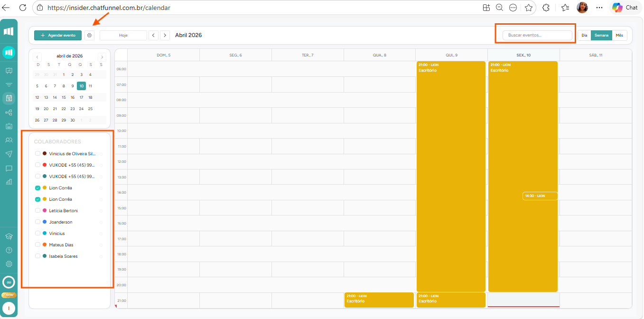Screen dimensions: 644x319
Task: Open the browser profile picture
Action: click(x=582, y=8)
